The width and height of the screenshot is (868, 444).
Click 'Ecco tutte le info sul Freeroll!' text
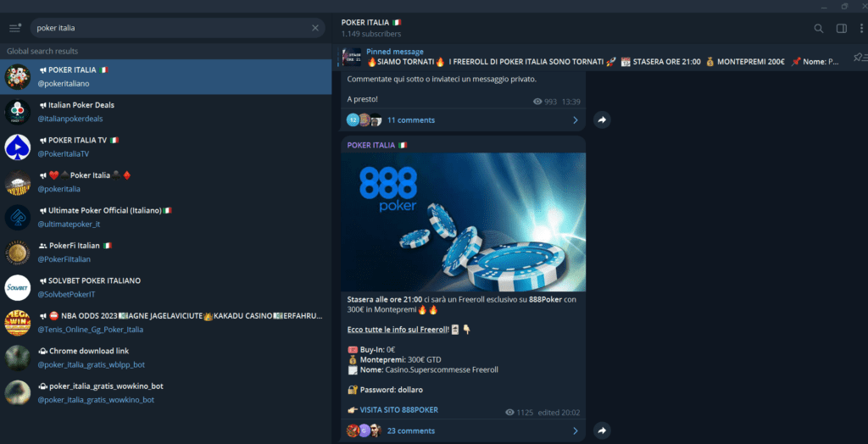click(399, 330)
